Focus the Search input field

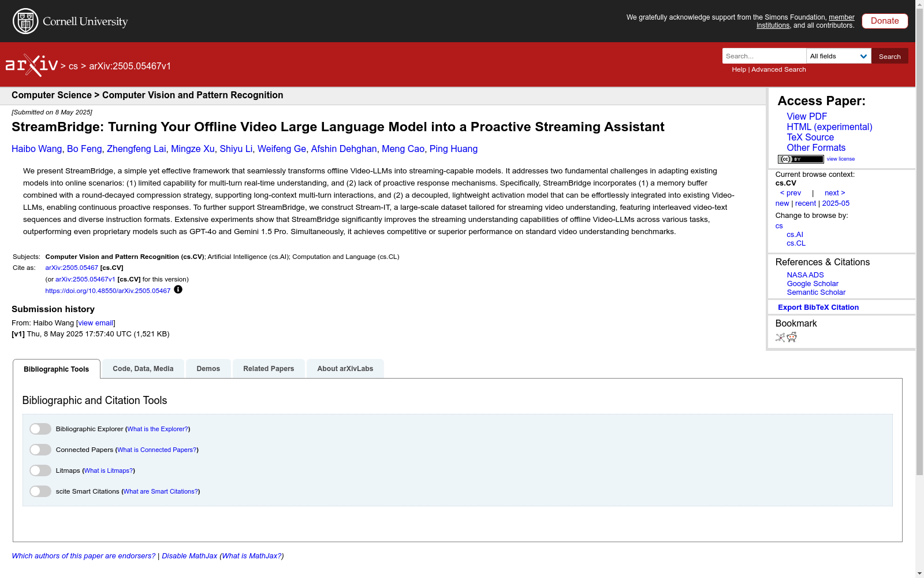click(x=764, y=56)
